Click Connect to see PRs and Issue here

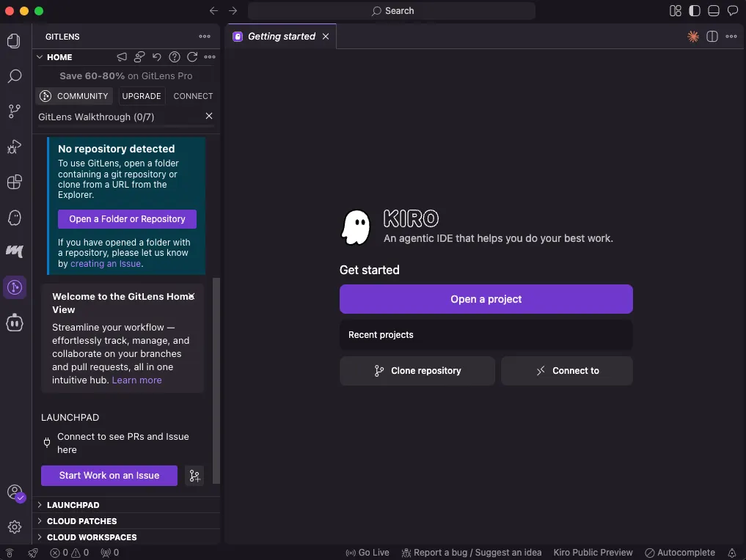coord(122,443)
